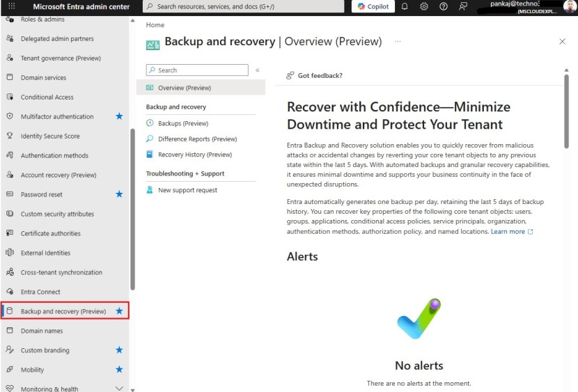
Task: Open External Identities nav label
Action: tap(45, 253)
